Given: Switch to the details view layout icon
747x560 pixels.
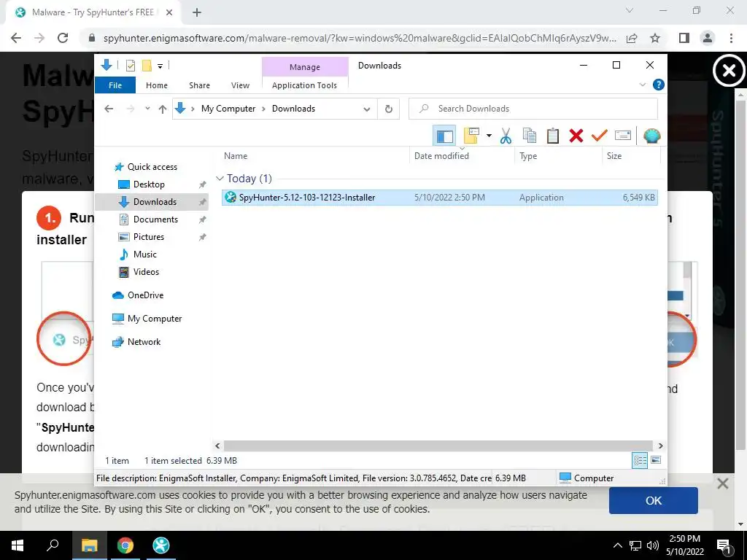Looking at the screenshot, I should click(640, 460).
